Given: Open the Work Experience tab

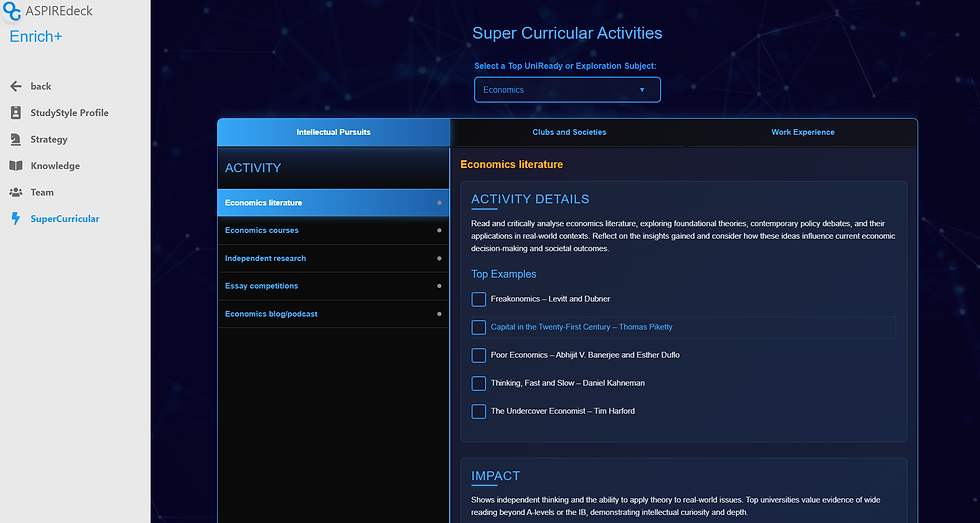Looking at the screenshot, I should pyautogui.click(x=802, y=132).
